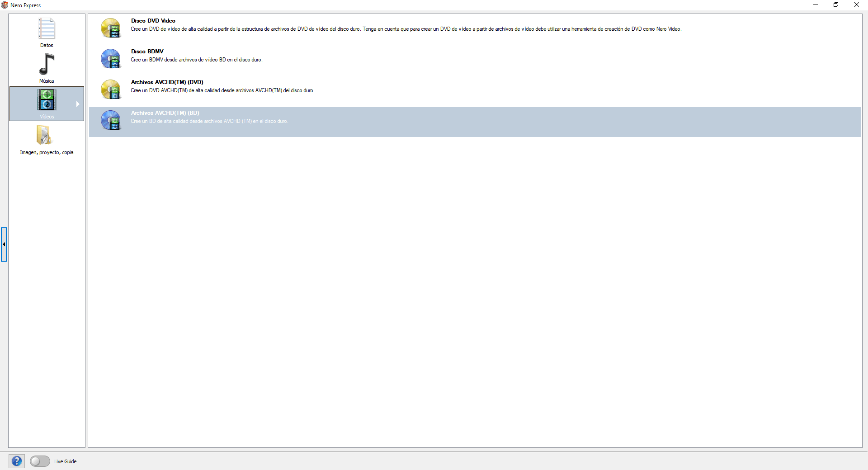Close the Nero Express window

coord(857,5)
